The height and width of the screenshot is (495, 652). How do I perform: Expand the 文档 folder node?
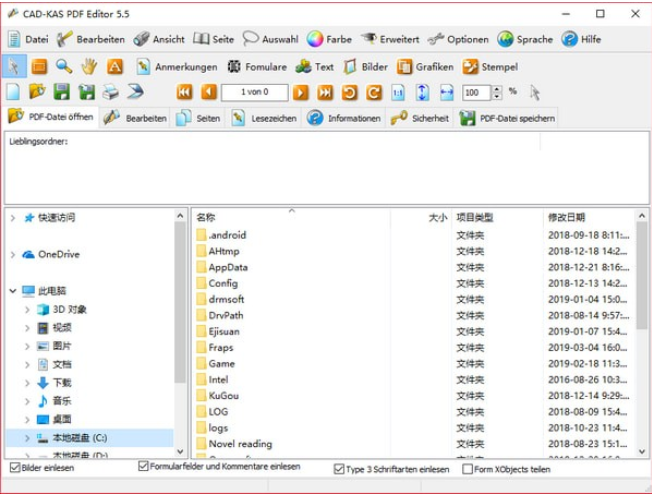coord(27,365)
